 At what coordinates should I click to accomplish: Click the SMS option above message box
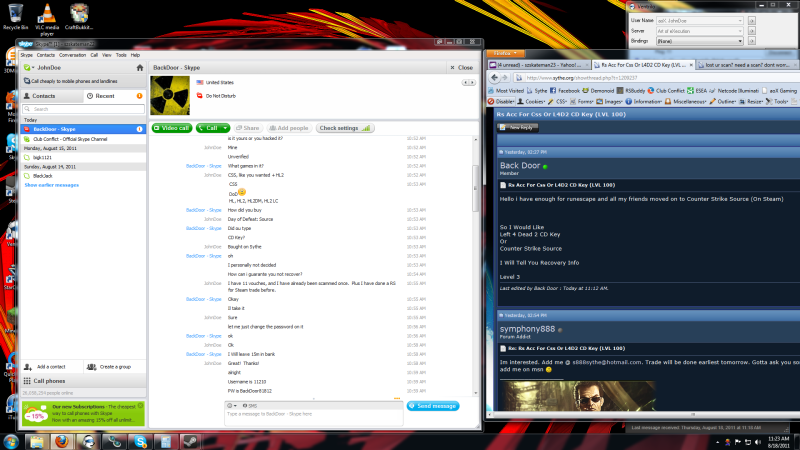click(x=250, y=406)
